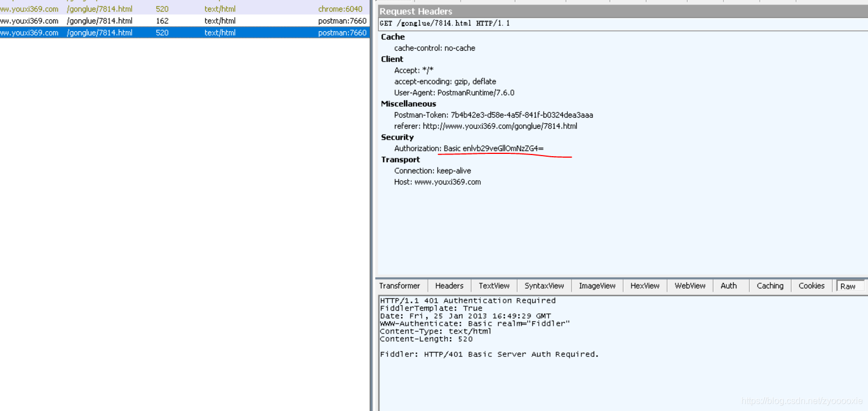
Task: Select the session from process chrome:6040
Action: 184,9
